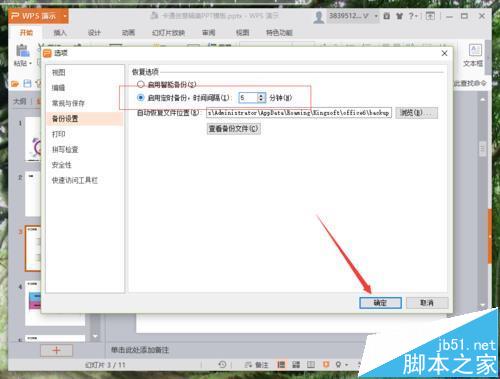Select the 启用智能备份 radio button
This screenshot has height=379, width=500.
tap(141, 84)
